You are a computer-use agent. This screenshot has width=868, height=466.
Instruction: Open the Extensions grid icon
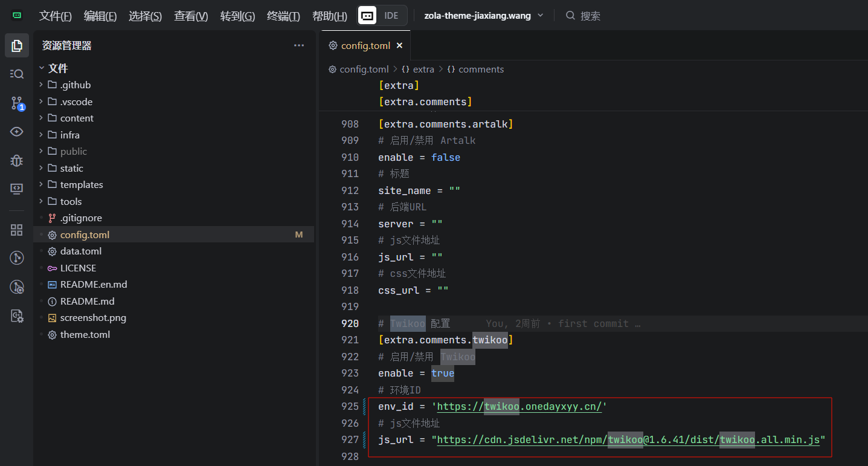coord(17,230)
